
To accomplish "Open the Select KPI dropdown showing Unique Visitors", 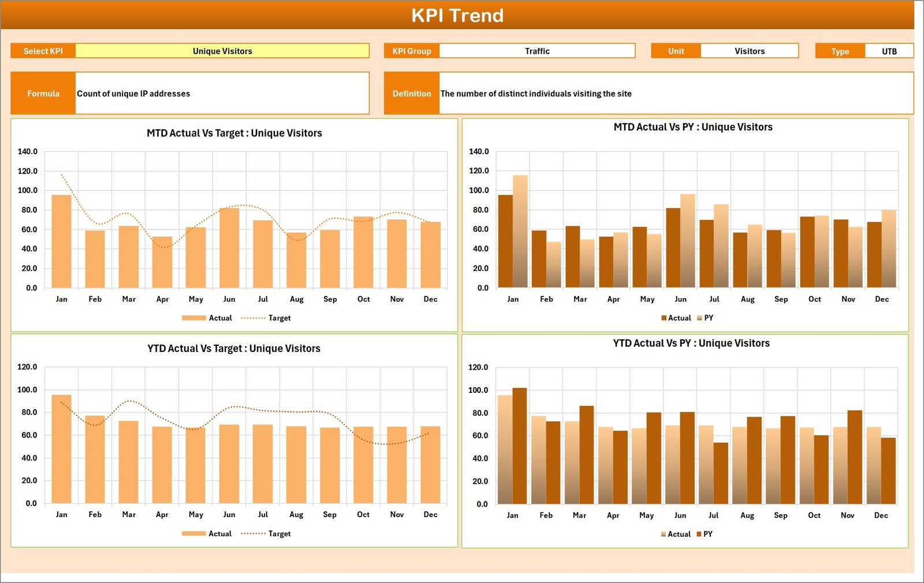I will tap(222, 51).
